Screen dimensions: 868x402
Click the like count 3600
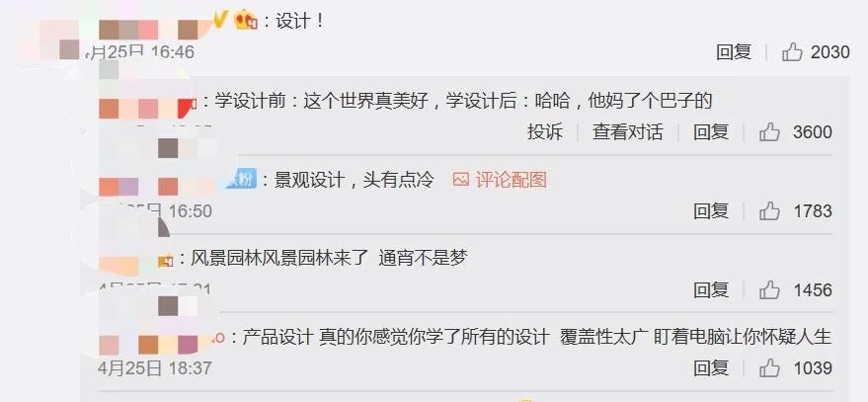[813, 132]
